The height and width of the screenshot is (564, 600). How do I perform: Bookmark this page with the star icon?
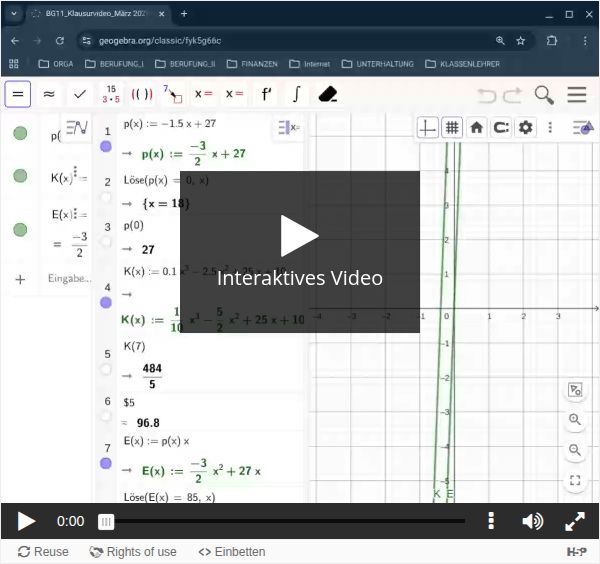(521, 41)
